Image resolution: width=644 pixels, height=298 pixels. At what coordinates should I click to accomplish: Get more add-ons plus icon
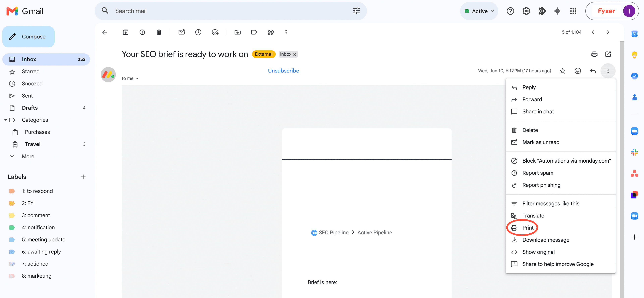634,237
